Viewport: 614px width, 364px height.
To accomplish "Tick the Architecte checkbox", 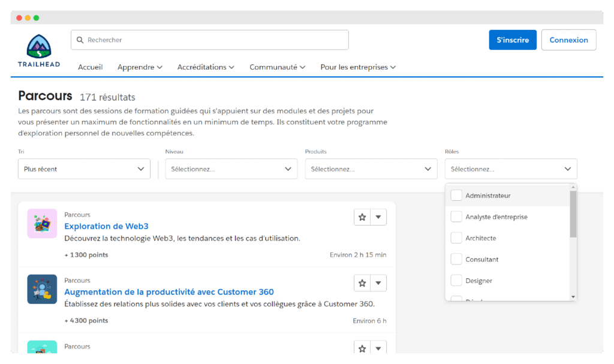I will (x=456, y=238).
